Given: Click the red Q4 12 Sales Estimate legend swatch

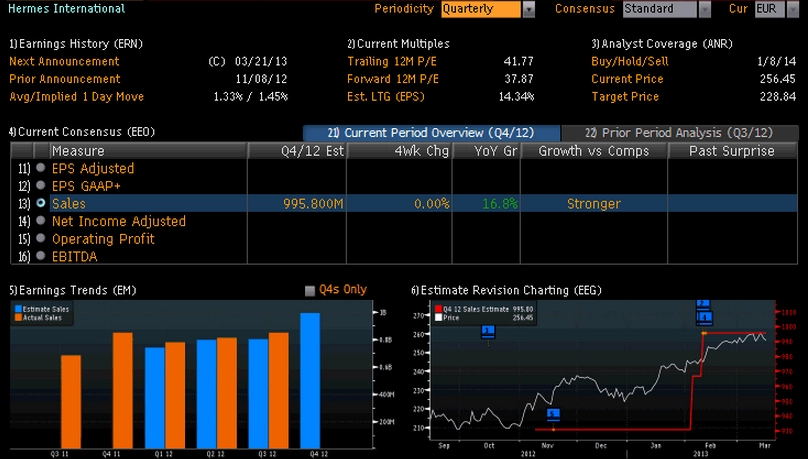Looking at the screenshot, I should click(439, 309).
